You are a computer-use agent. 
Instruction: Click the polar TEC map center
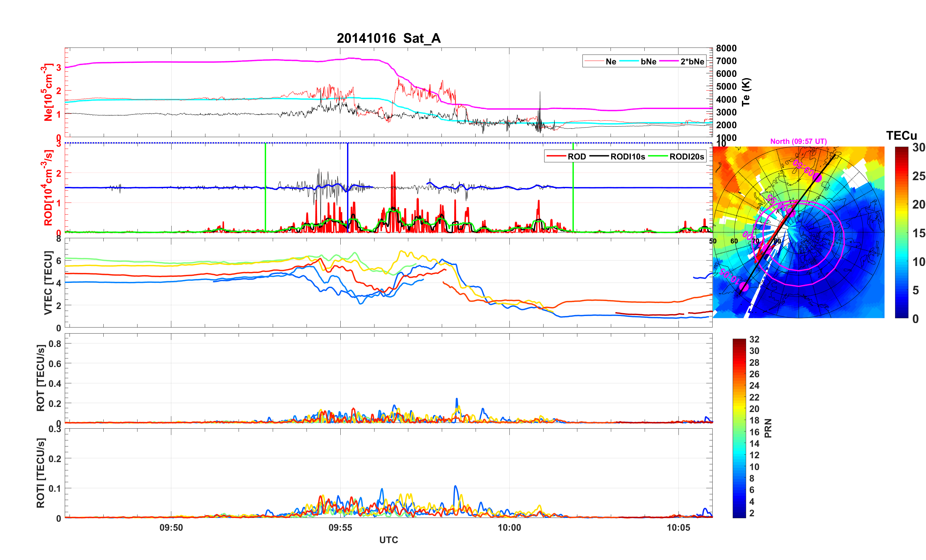tap(799, 232)
